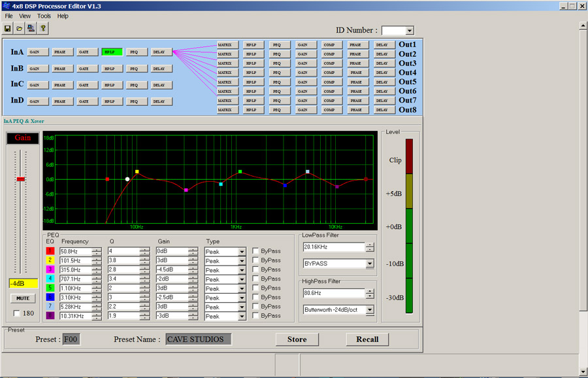Open the HighPass Butterworth -24dB/oct dropdown

(370, 310)
